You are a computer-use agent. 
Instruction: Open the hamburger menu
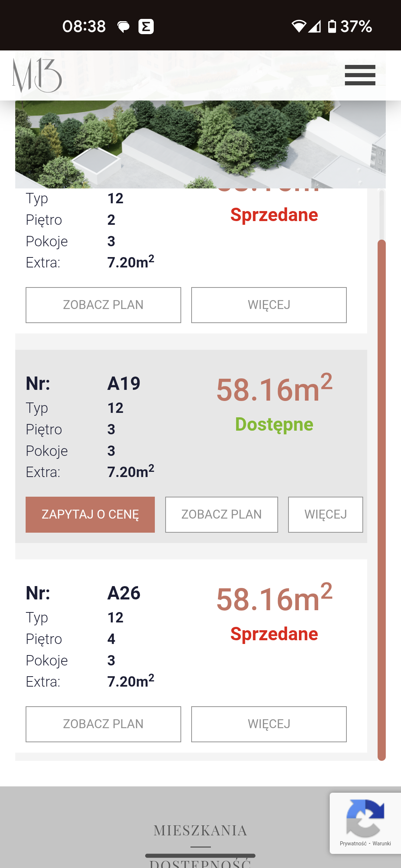[360, 75]
